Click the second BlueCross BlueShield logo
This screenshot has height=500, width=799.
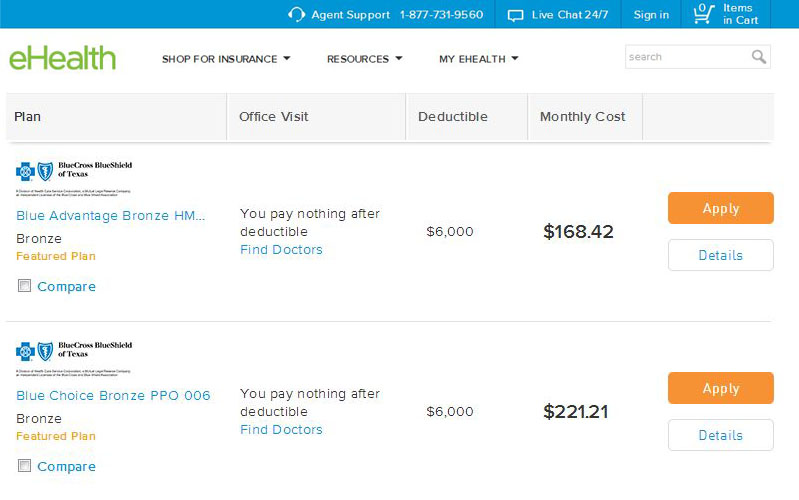(74, 356)
